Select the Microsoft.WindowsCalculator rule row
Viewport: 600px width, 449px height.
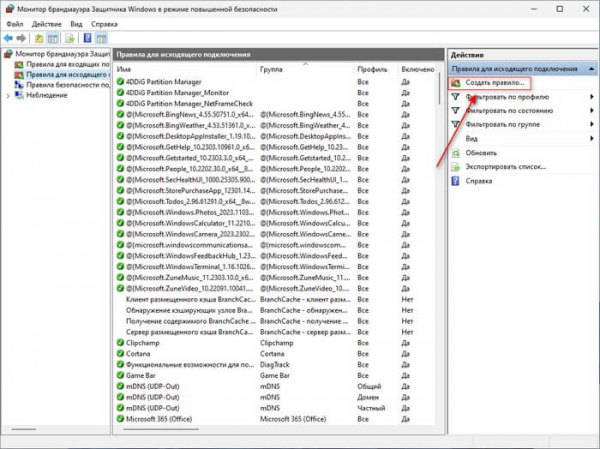pos(275,223)
